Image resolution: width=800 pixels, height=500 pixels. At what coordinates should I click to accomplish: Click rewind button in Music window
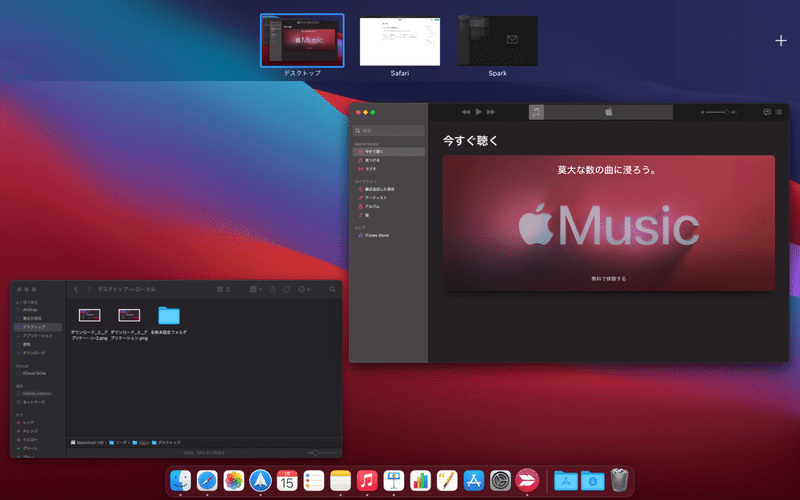pos(466,112)
